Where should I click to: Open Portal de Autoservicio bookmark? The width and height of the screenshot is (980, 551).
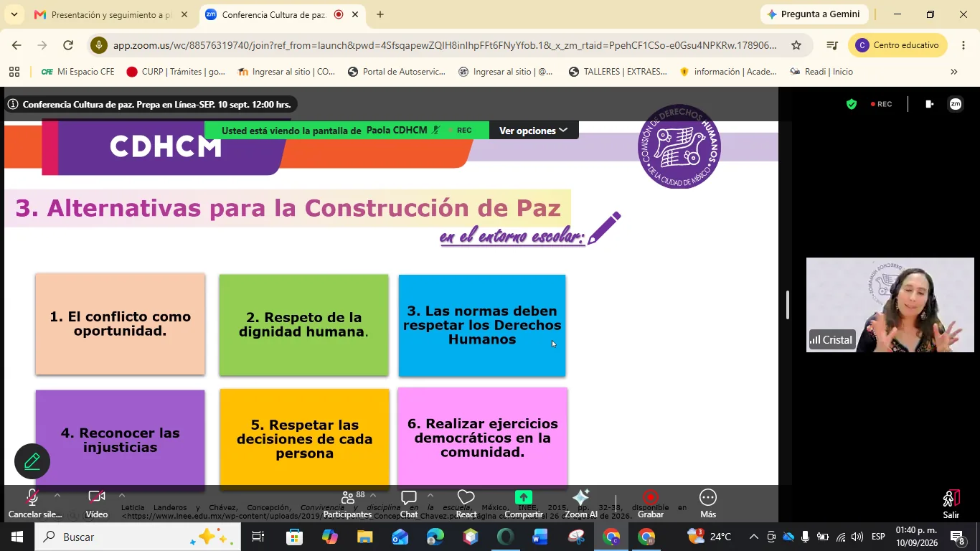click(397, 72)
